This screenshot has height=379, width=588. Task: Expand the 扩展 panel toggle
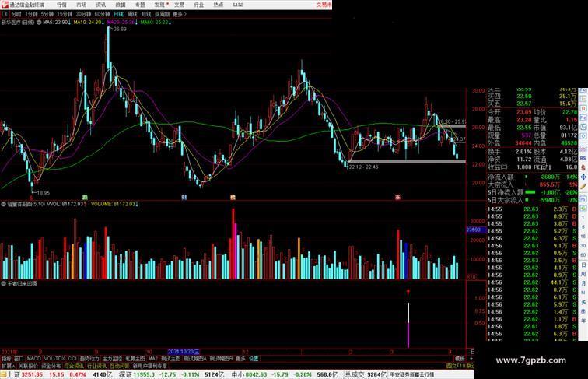[8, 366]
